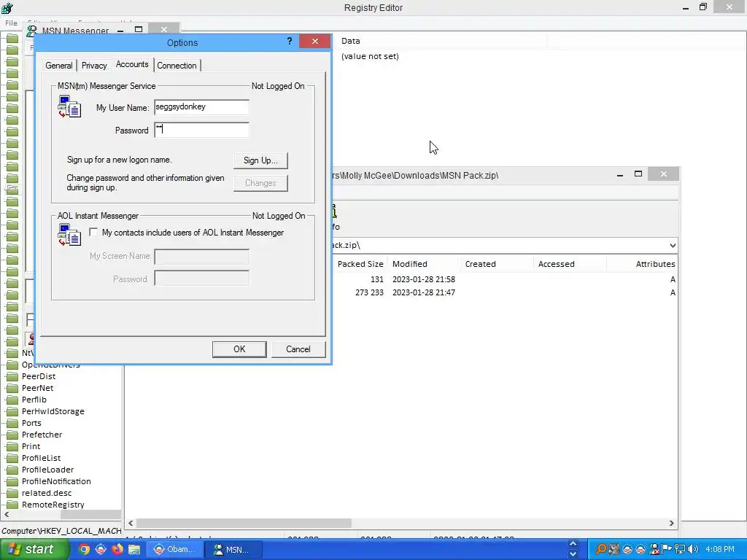Cancel the Options dialog
Viewport: 747px width, 560px height.
coord(298,349)
